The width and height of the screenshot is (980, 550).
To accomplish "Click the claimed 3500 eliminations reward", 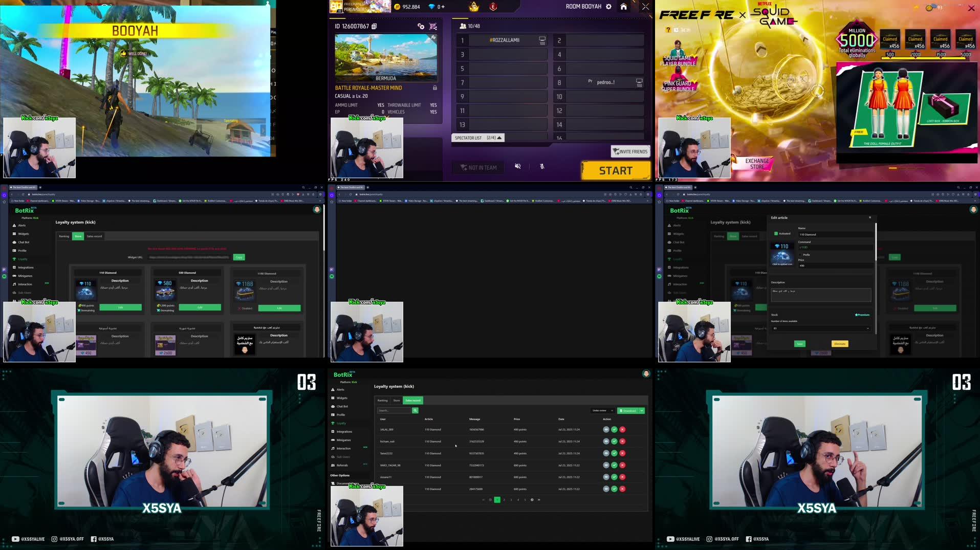I will (x=941, y=40).
